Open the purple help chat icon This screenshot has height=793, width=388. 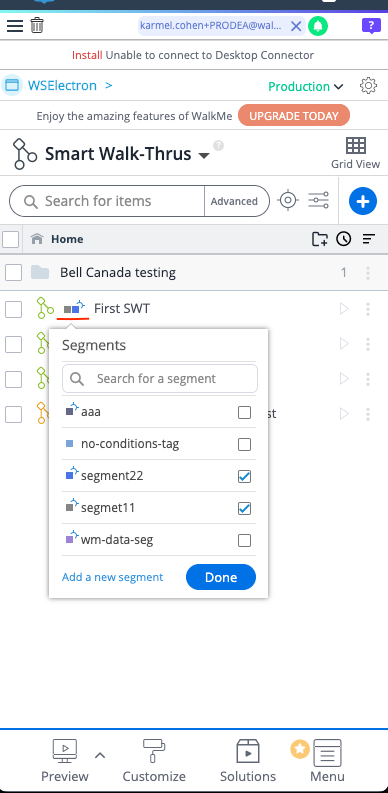(x=371, y=26)
